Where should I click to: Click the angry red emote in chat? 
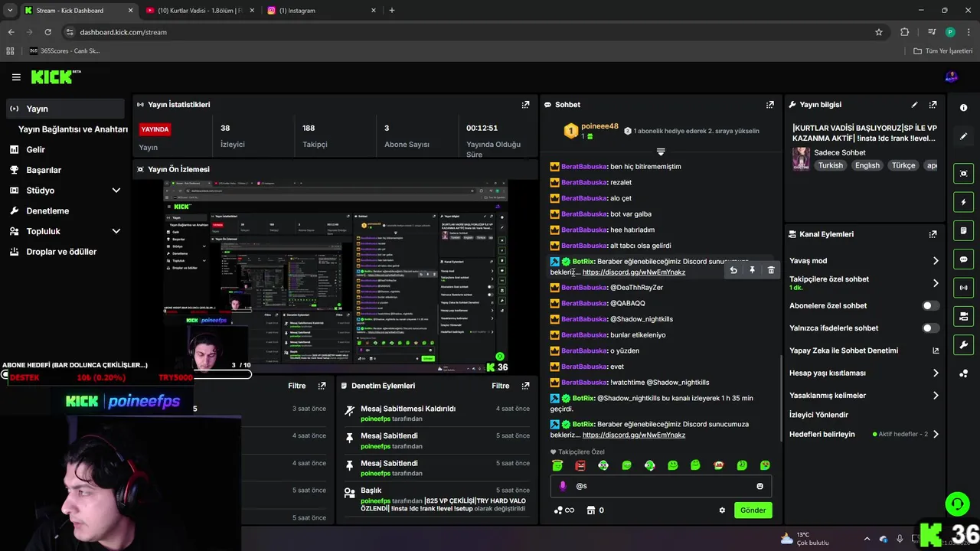coord(580,465)
